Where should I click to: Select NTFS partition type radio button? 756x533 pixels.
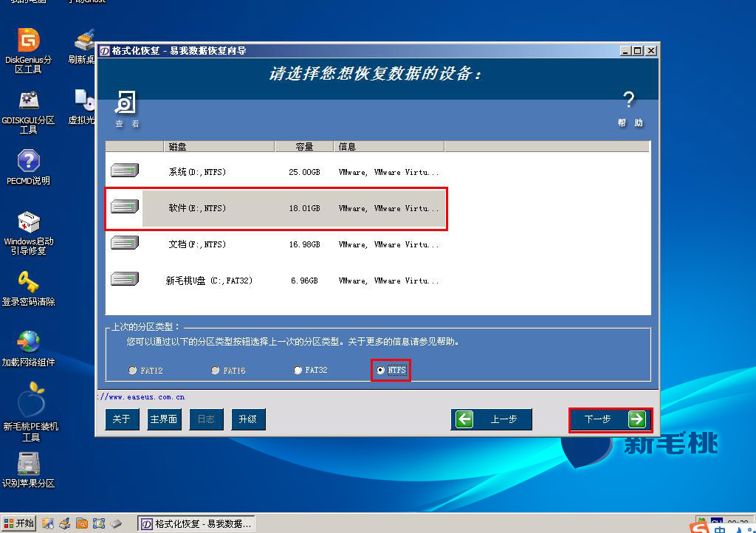pos(380,370)
